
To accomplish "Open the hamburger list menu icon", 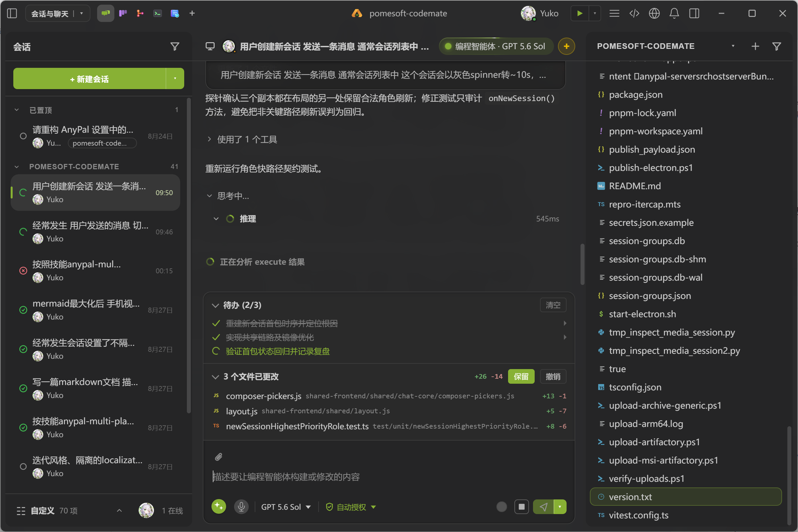I will coord(614,14).
